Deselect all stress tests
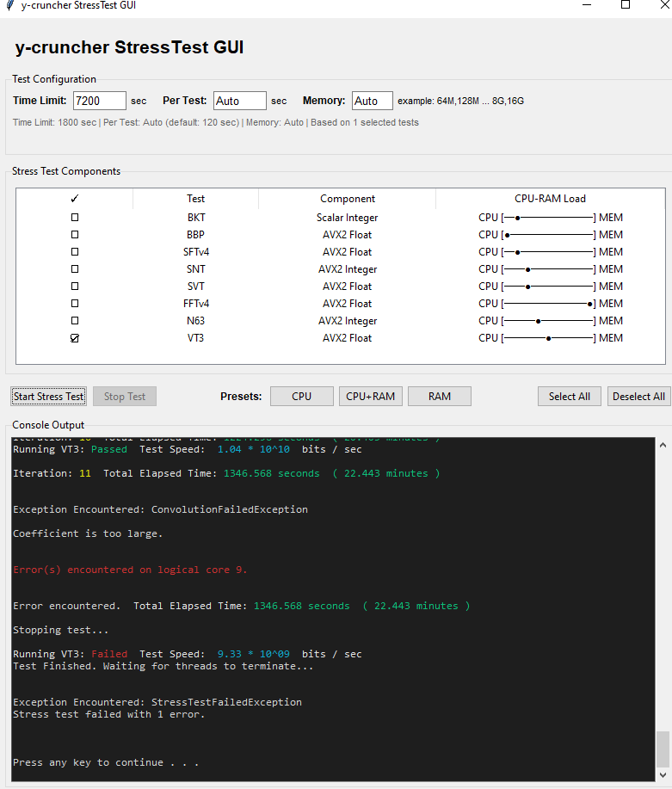This screenshot has width=672, height=789. [x=638, y=397]
